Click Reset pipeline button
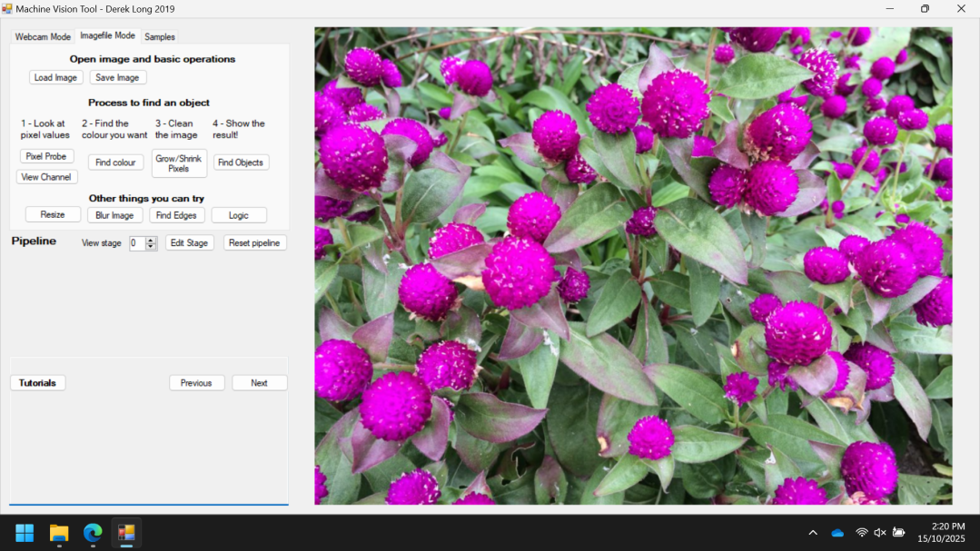Screen dimensions: 980x551 coord(254,243)
